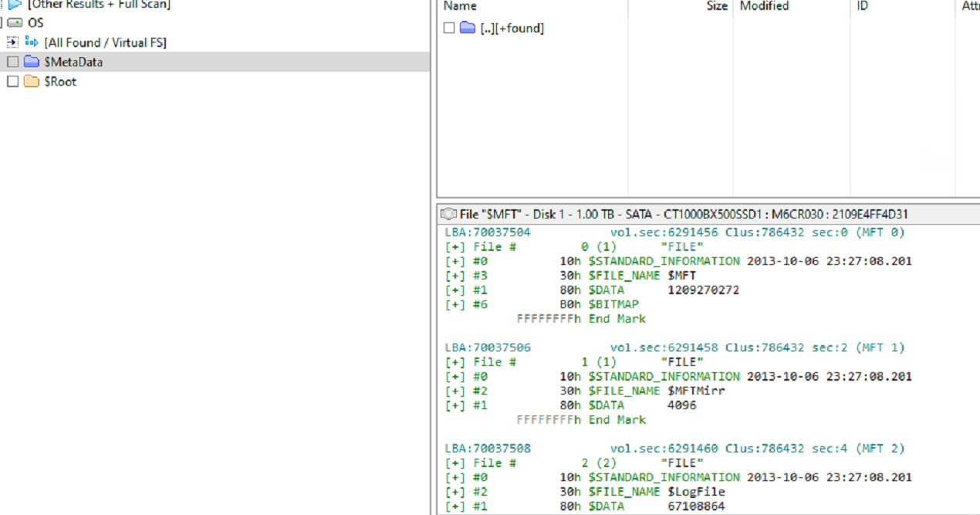
Task: Expand the $DATA 4096 attribute
Action: 456,405
